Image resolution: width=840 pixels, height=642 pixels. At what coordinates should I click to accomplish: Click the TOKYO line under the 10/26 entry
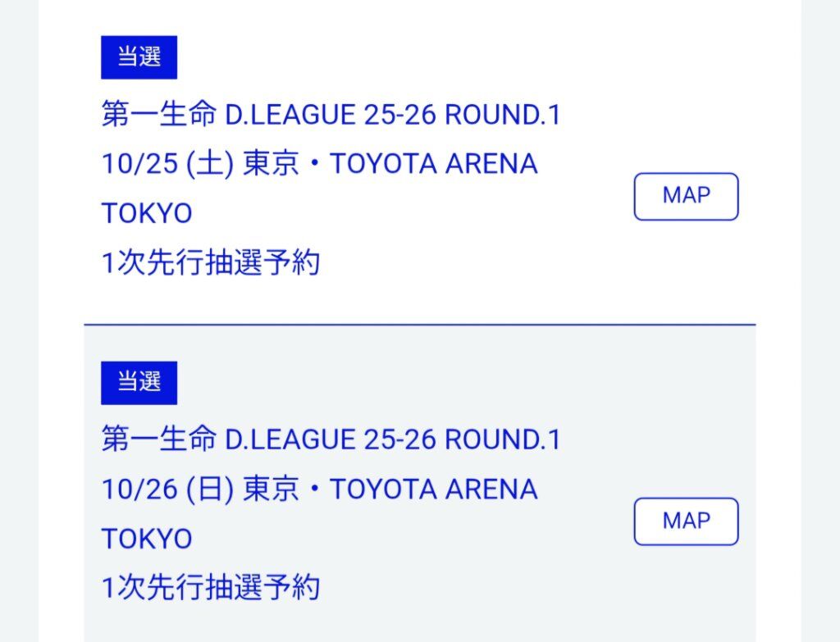pos(147,539)
